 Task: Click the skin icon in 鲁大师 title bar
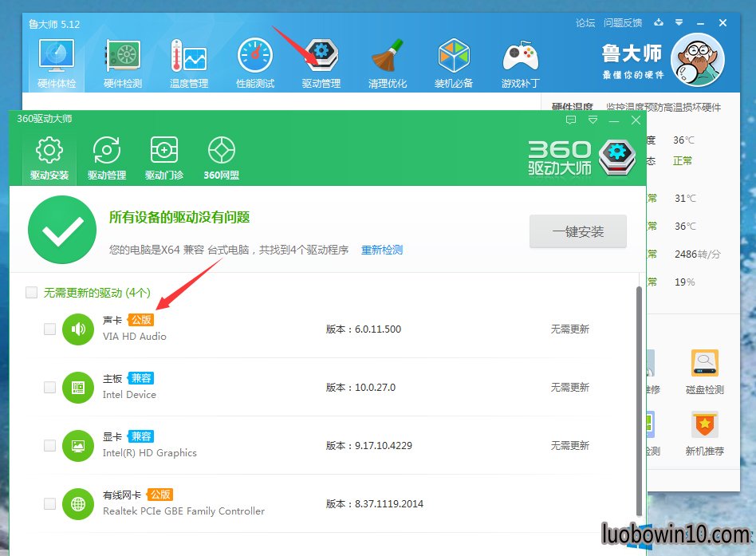click(x=659, y=22)
